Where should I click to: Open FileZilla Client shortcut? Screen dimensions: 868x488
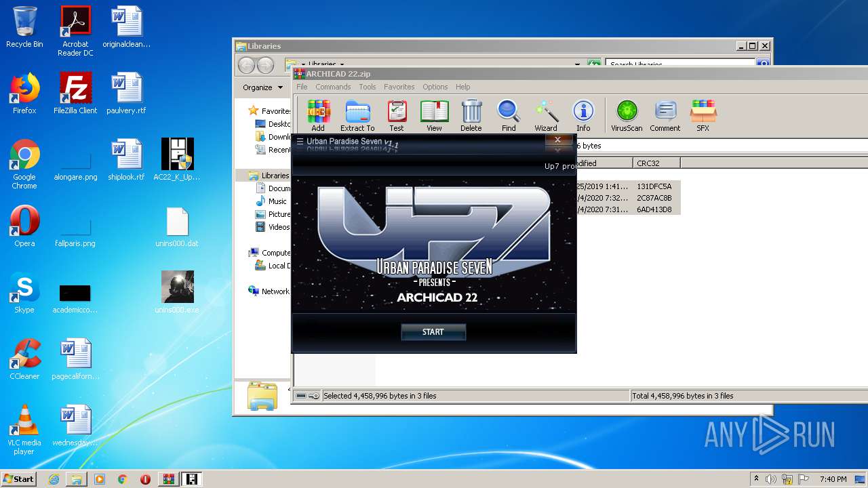75,94
